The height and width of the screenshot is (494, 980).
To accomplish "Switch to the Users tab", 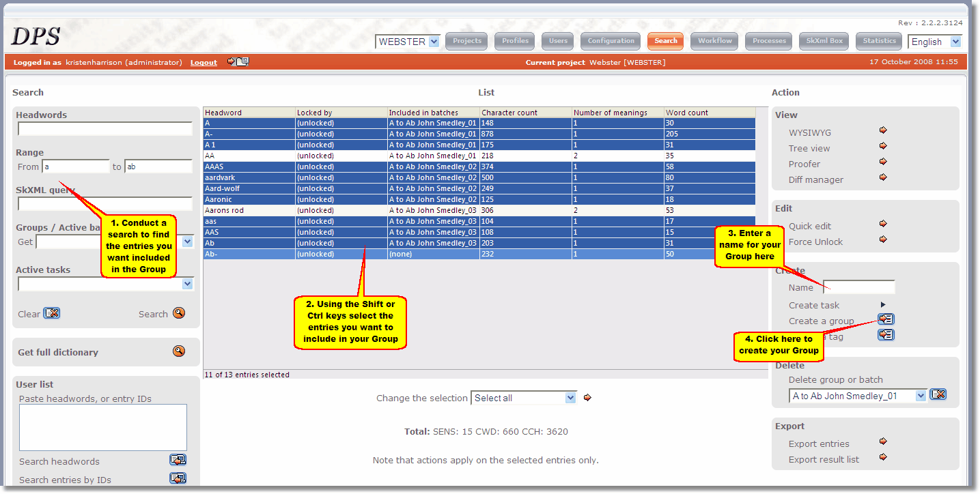I will [558, 41].
